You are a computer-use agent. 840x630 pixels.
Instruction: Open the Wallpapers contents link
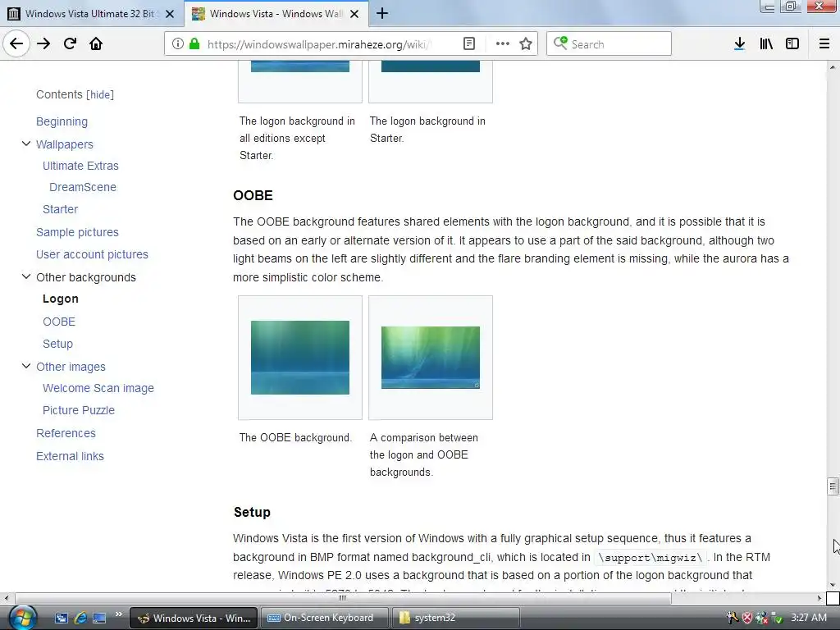coord(64,144)
